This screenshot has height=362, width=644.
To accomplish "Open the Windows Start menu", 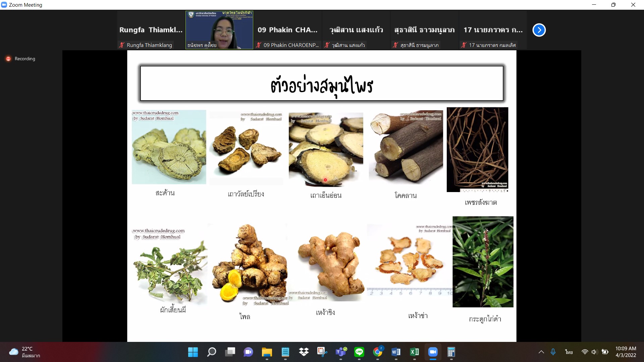I will tap(193, 352).
